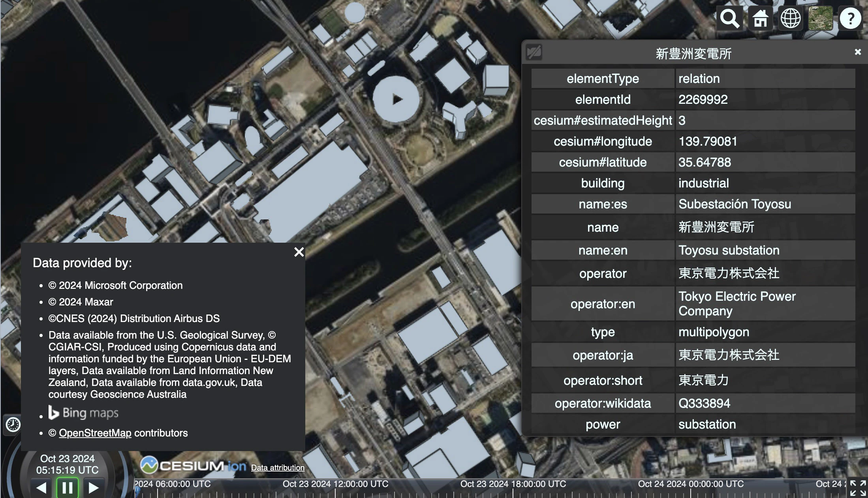Play animation in reverse
The height and width of the screenshot is (498, 868).
(41, 488)
